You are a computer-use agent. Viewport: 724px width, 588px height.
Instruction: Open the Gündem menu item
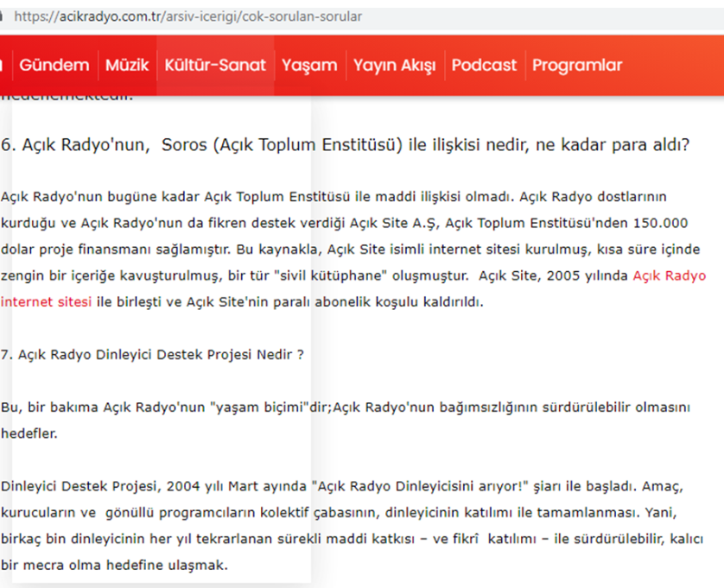coord(54,65)
